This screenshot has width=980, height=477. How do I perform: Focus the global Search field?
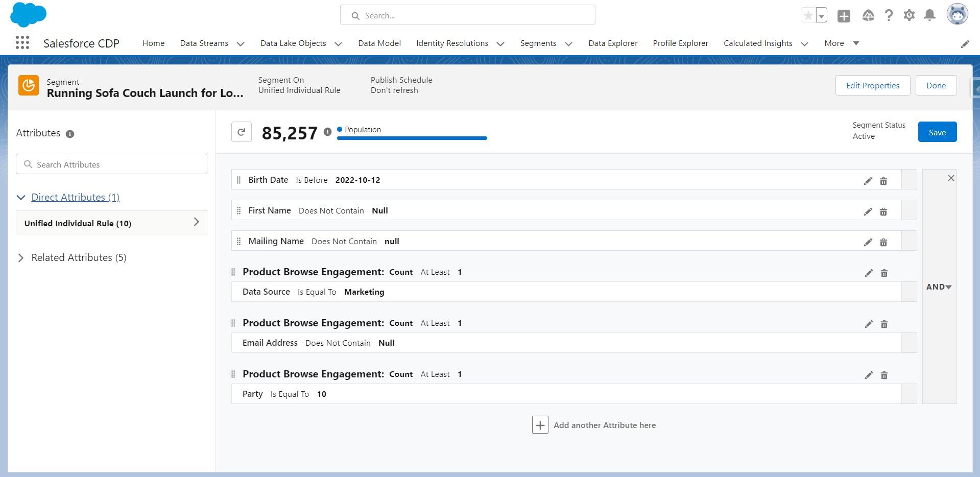(467, 15)
